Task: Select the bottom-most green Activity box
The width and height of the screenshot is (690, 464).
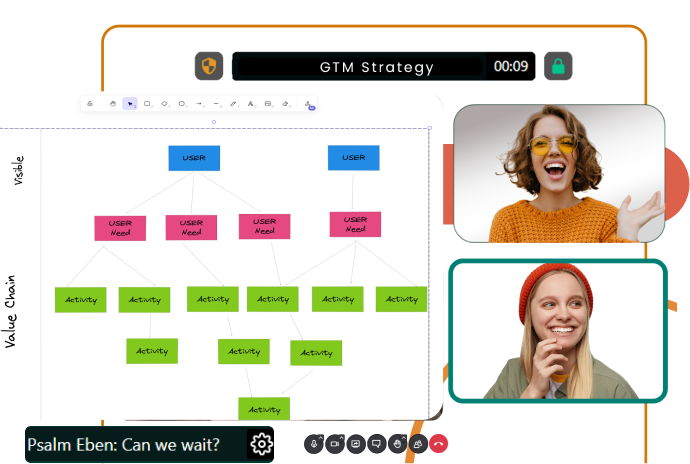Action: tap(264, 409)
